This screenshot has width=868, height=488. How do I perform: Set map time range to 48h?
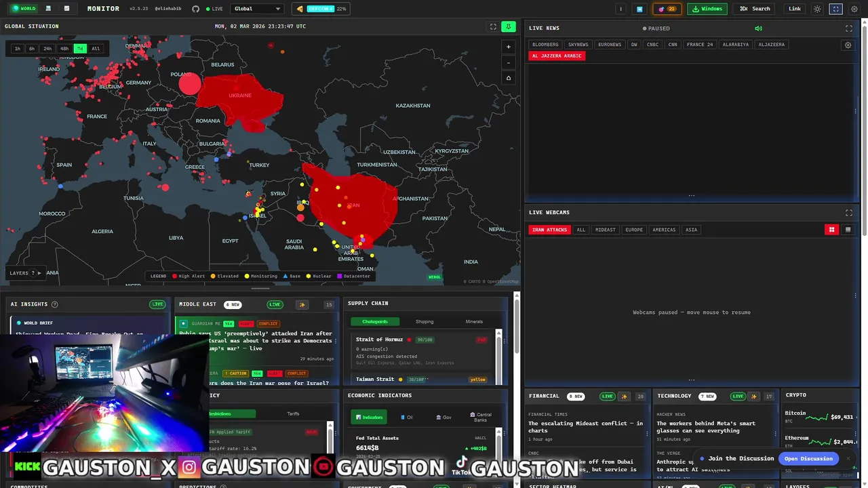[x=64, y=49]
